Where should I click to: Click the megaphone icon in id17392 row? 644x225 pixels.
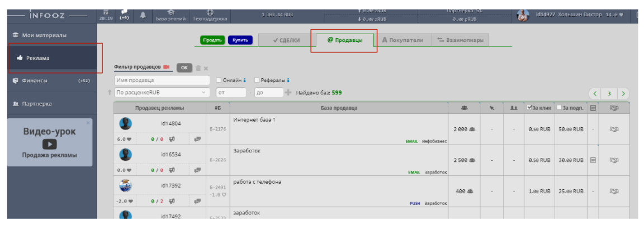point(173,201)
